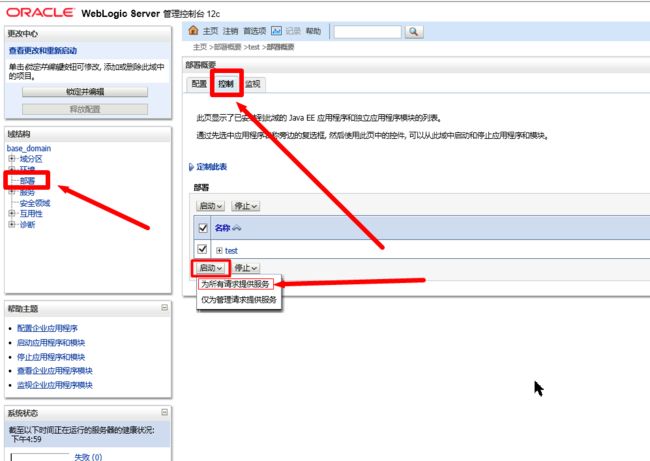Screen dimensions: 650x461
Task: Open 查看更改和重新启动 link
Action: tap(43, 51)
